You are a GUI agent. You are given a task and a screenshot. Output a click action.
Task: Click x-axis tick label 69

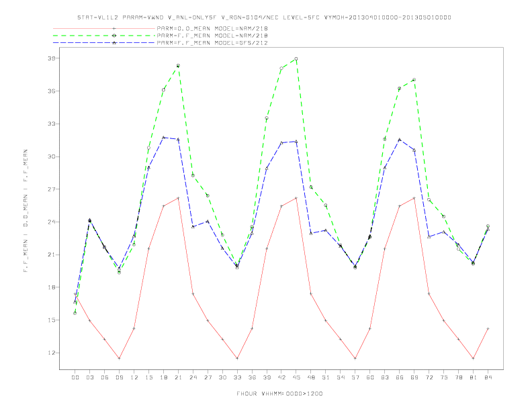coord(414,377)
